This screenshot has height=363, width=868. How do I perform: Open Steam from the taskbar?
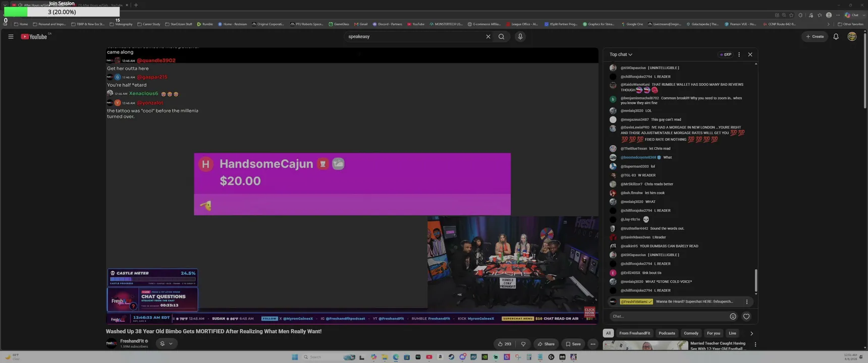[x=451, y=357]
